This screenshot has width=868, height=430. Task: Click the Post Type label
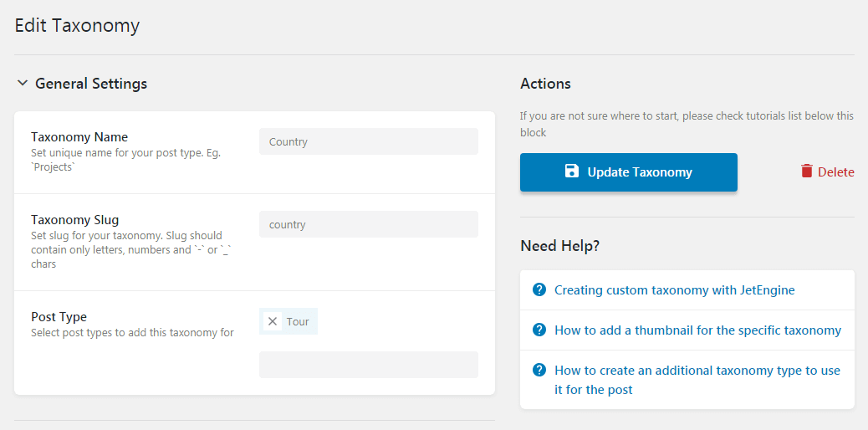click(x=59, y=317)
